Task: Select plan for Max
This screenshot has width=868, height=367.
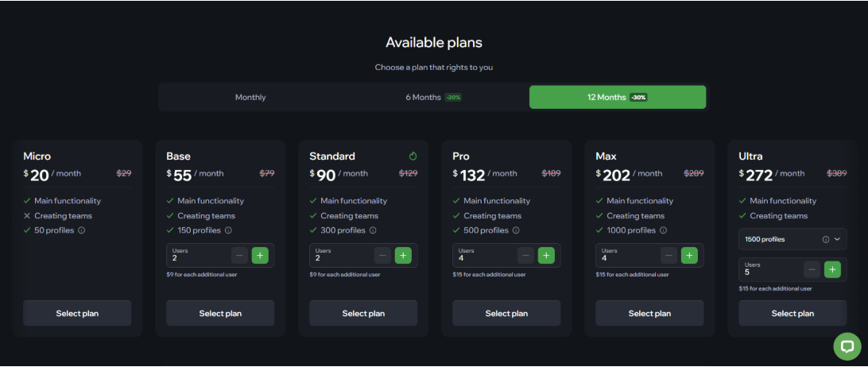Action: tap(649, 313)
